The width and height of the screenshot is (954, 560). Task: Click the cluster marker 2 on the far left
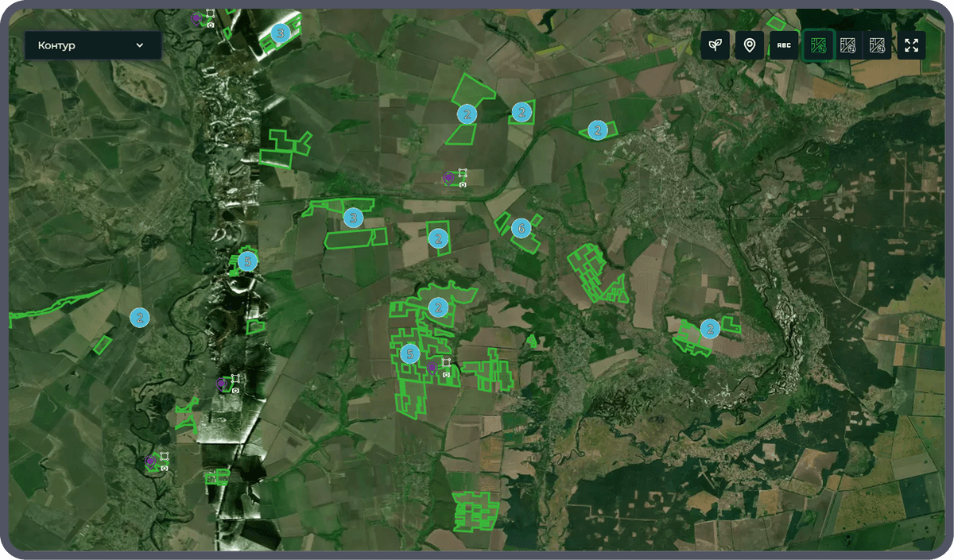[x=140, y=318]
